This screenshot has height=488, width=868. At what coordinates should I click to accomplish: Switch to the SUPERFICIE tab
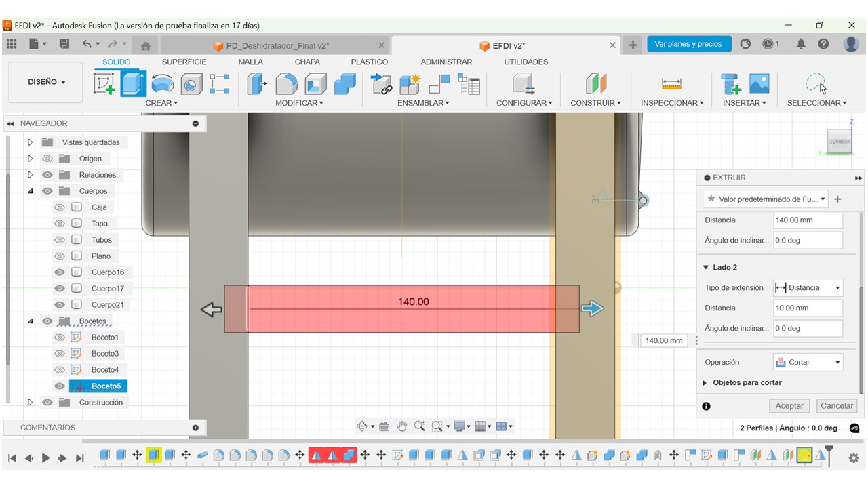(x=184, y=62)
